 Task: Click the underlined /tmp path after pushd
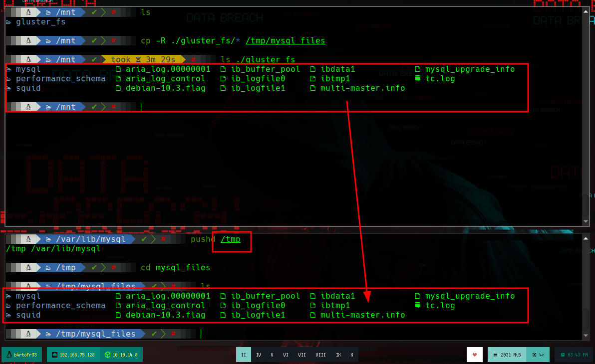230,239
